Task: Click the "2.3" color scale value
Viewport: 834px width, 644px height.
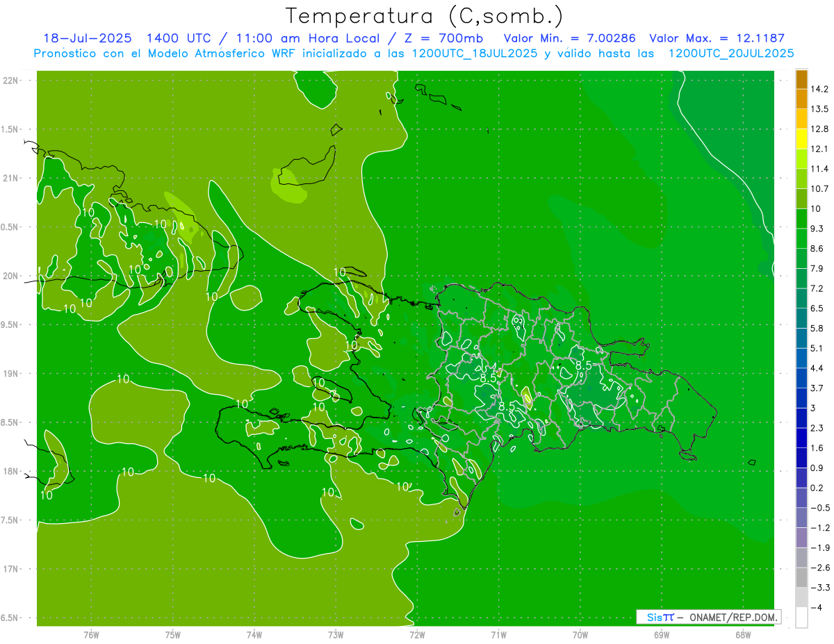Action: click(817, 428)
